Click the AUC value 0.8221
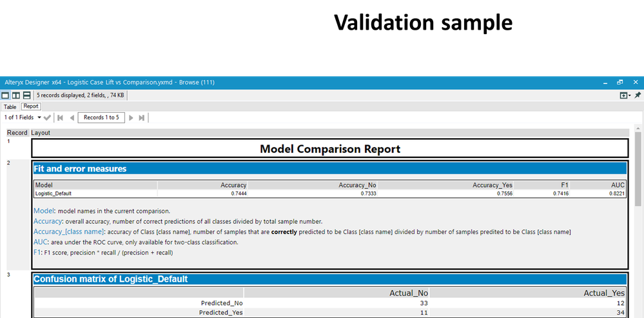 pyautogui.click(x=616, y=194)
